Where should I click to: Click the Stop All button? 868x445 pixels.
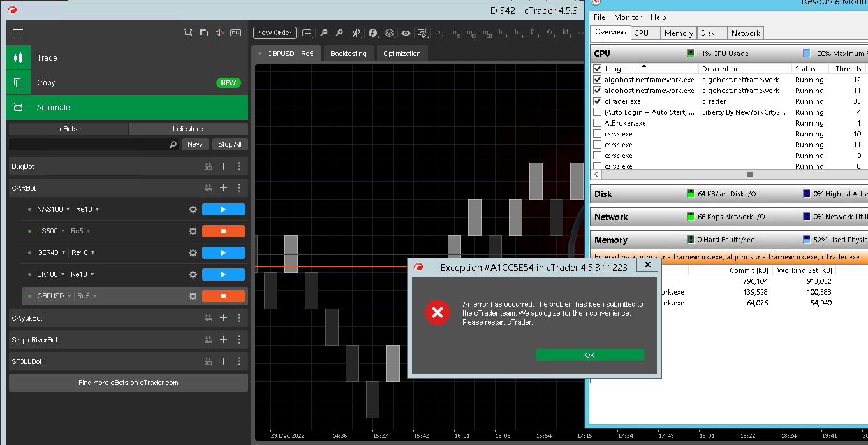(230, 145)
